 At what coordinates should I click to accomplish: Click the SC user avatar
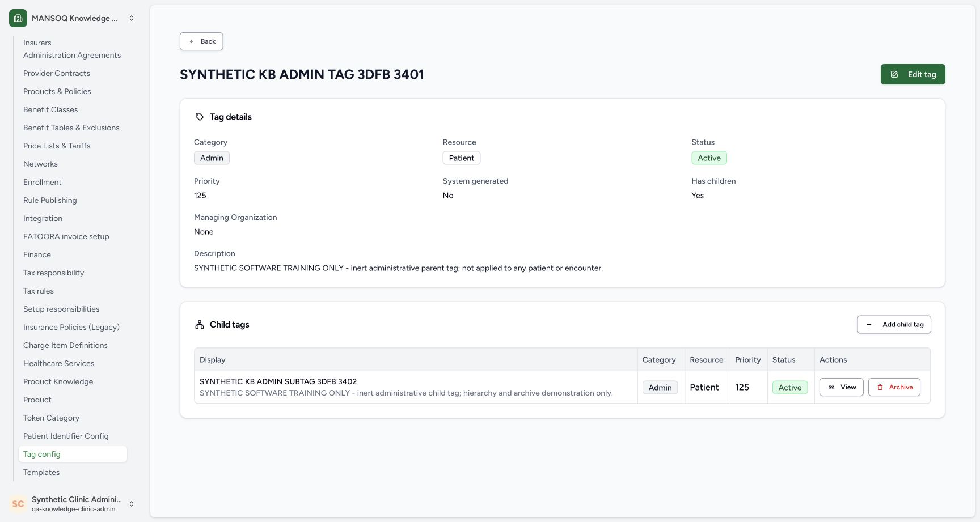[18, 503]
